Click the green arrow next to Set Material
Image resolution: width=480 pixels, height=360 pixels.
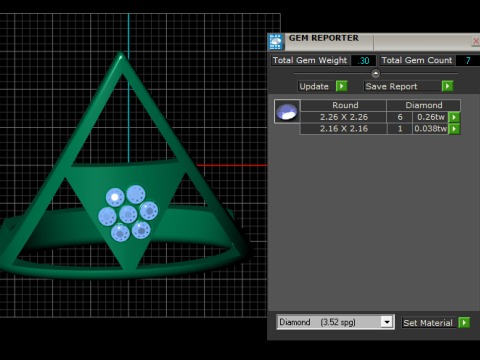[464, 323]
